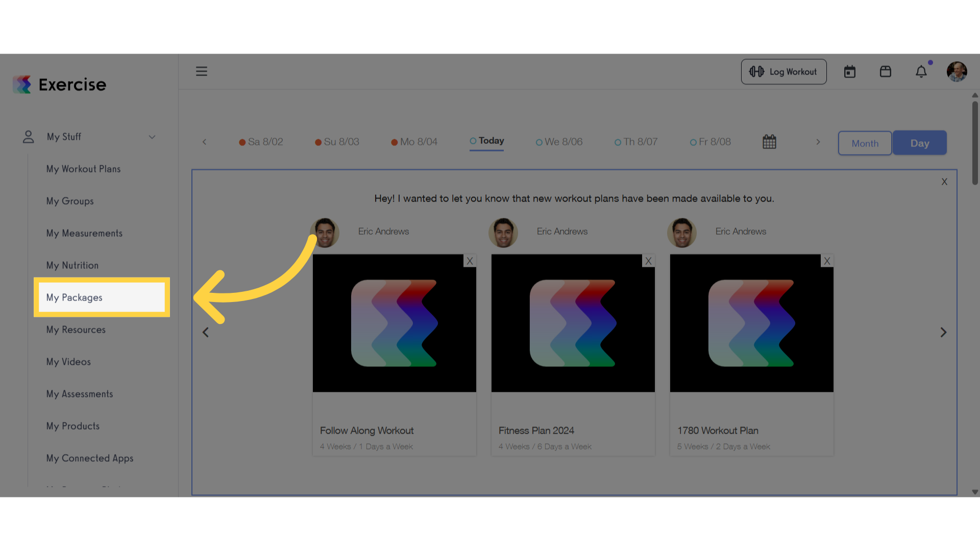Image resolution: width=980 pixels, height=551 pixels.
Task: Collapse the My Stuff section
Action: (152, 137)
